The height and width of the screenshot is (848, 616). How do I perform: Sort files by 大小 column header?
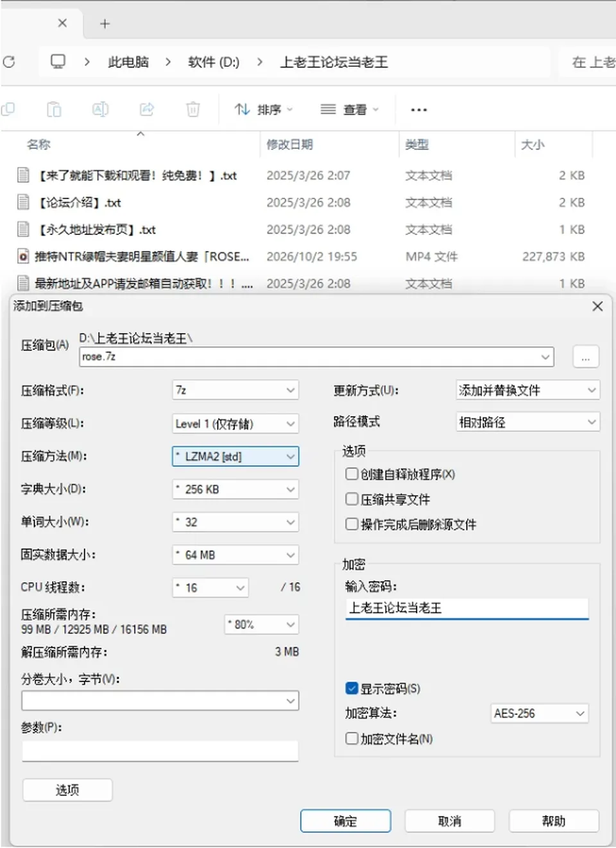point(533,144)
